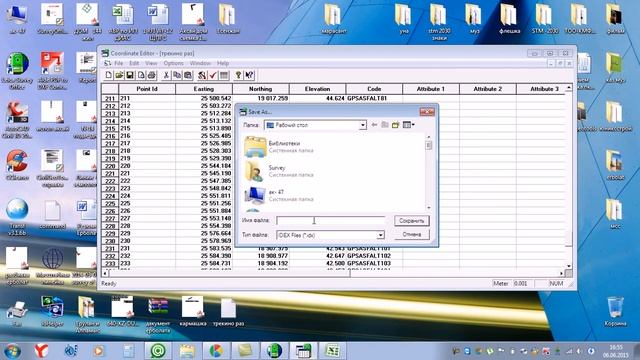The height and width of the screenshot is (360, 640).
Task: Click the Print Preview toolbar icon
Action: pyautogui.click(x=141, y=75)
